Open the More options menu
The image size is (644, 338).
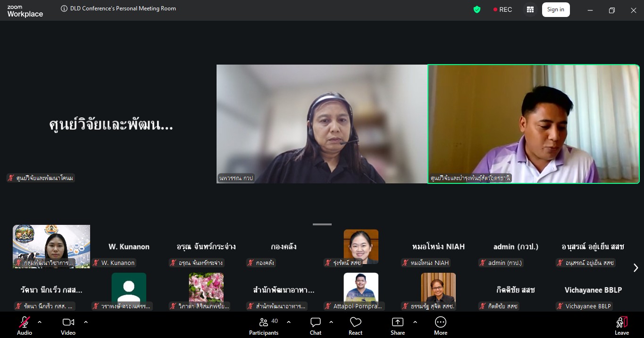pos(440,323)
